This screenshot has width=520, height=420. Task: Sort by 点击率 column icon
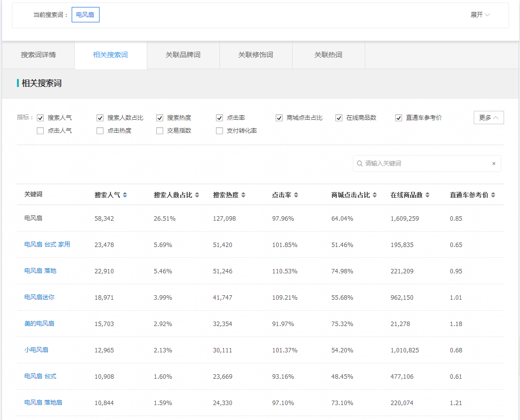(x=296, y=195)
